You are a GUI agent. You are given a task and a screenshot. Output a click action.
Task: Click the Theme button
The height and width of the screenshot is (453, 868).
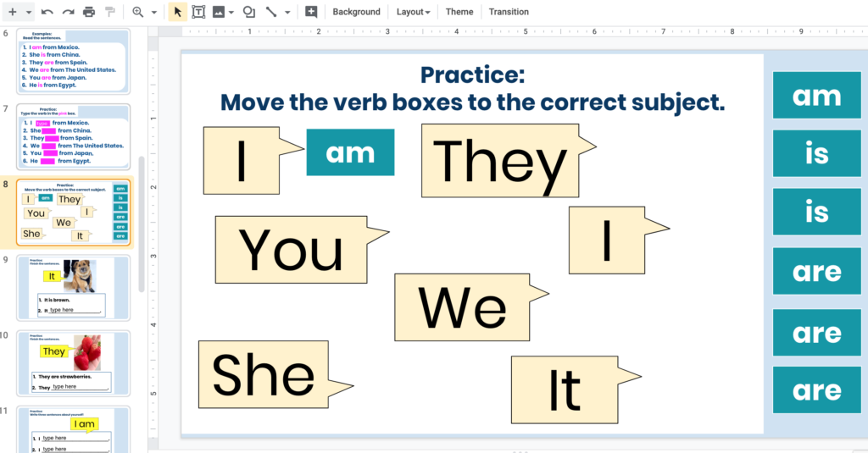[x=459, y=12]
